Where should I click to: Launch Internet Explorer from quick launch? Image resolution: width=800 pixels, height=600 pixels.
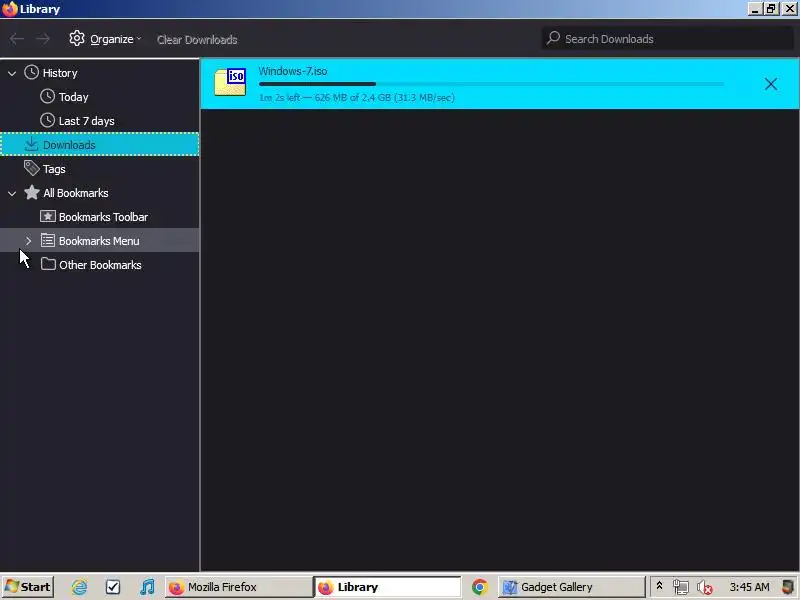[79, 587]
